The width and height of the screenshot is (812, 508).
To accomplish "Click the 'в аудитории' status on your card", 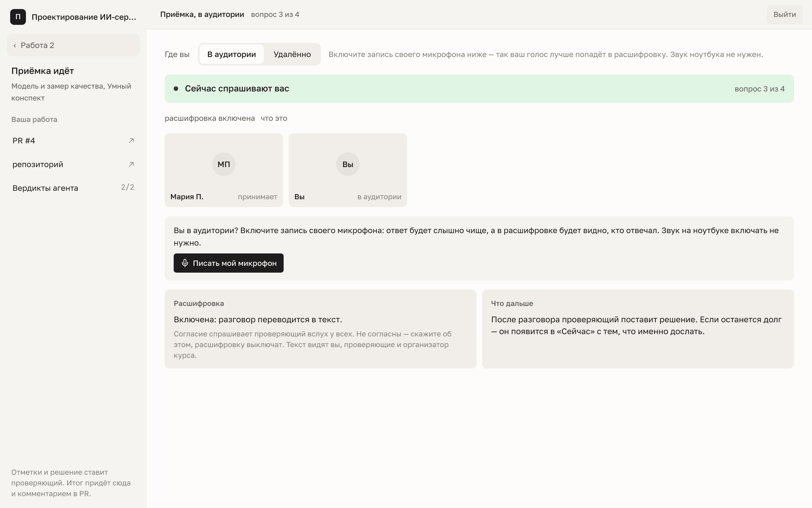I will coord(379,197).
